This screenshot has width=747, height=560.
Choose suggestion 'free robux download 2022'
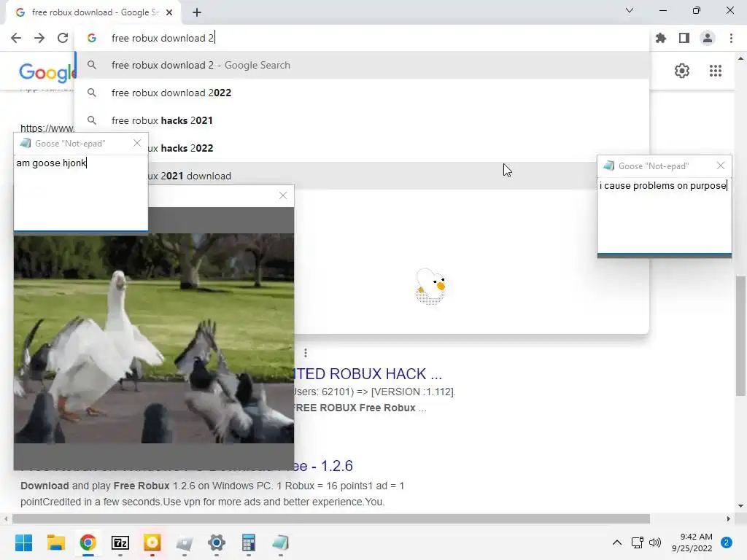(362, 93)
